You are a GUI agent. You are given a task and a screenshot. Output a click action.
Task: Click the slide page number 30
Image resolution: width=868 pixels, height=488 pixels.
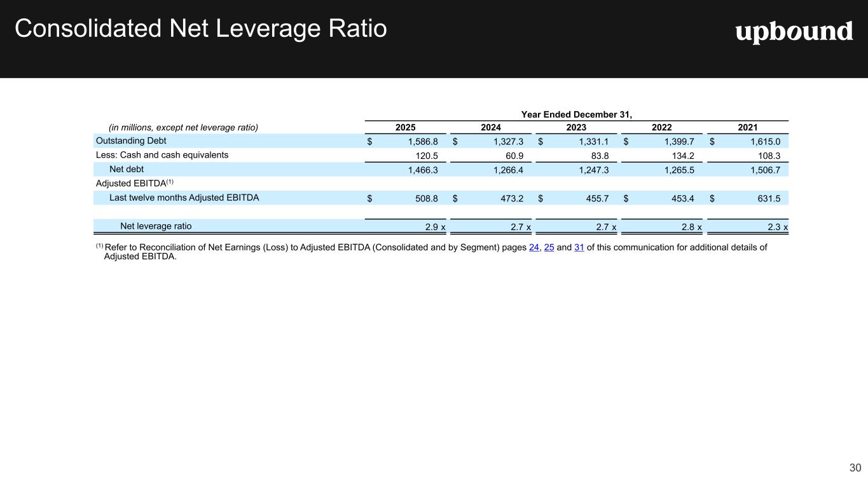point(855,468)
